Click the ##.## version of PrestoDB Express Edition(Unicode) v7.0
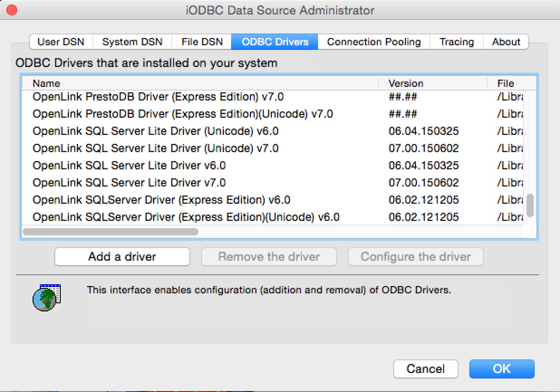 [x=403, y=114]
